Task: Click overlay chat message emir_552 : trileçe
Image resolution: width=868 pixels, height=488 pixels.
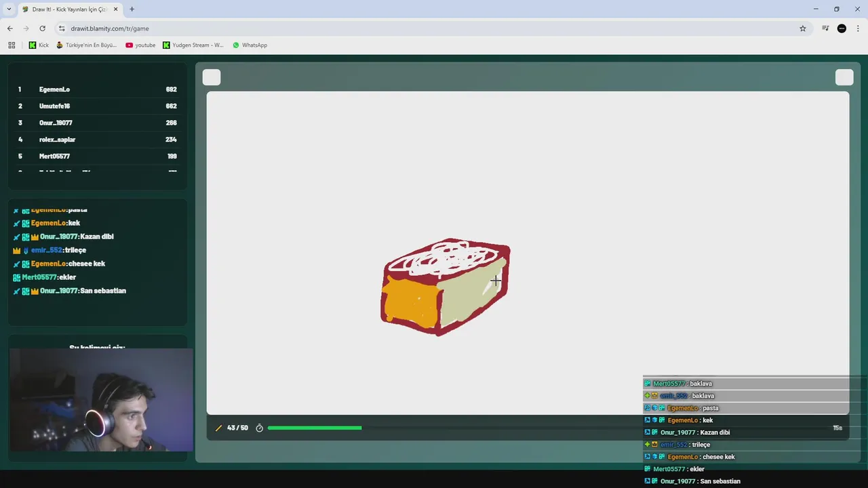Action: pyautogui.click(x=677, y=445)
